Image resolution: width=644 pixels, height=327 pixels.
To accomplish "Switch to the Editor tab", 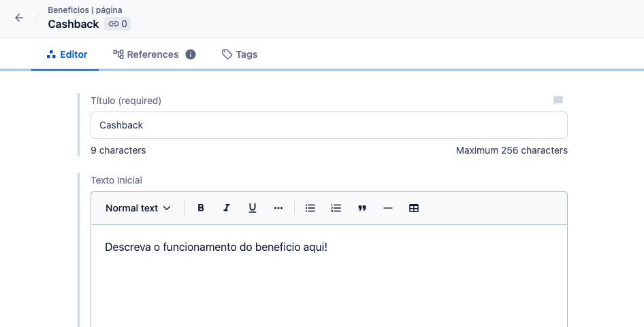I will click(x=67, y=54).
